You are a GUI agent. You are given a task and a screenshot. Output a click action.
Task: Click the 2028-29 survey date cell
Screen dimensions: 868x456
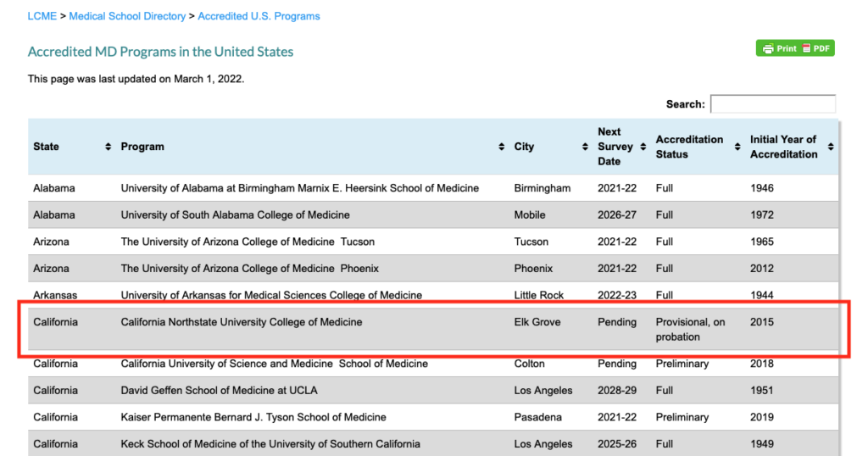pyautogui.click(x=617, y=390)
